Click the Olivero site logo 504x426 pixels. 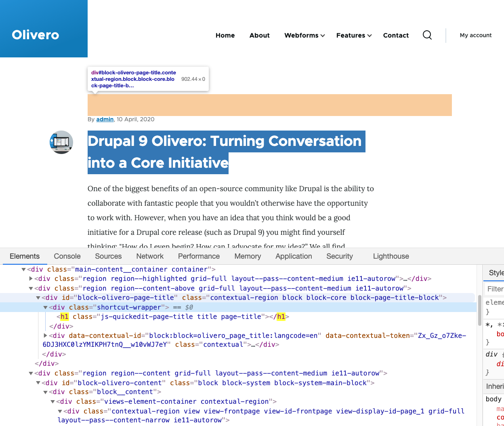[35, 35]
